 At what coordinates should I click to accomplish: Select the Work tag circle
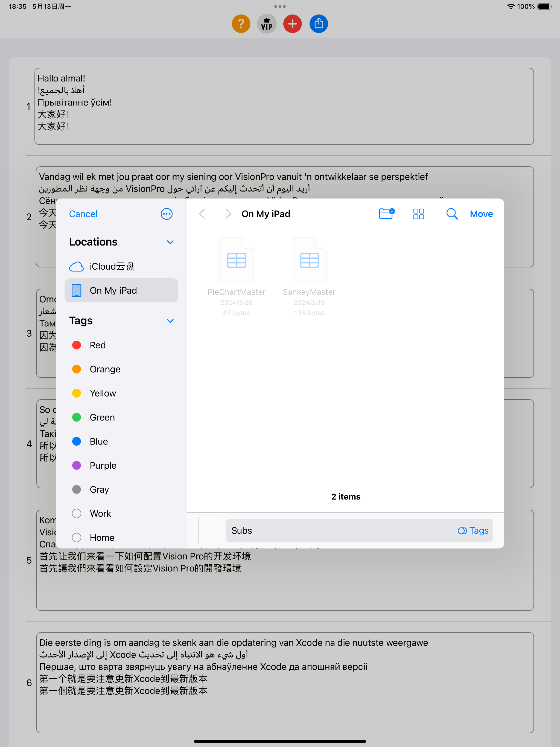coord(77,514)
